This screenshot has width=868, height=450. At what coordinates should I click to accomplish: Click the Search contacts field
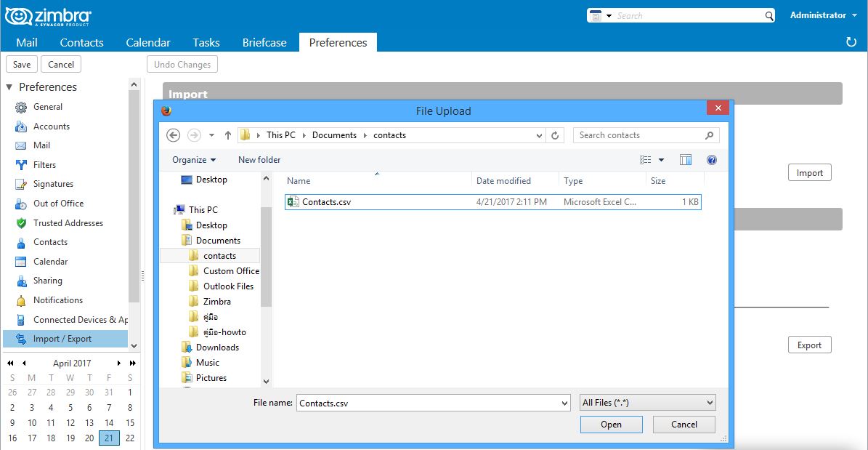pyautogui.click(x=646, y=135)
